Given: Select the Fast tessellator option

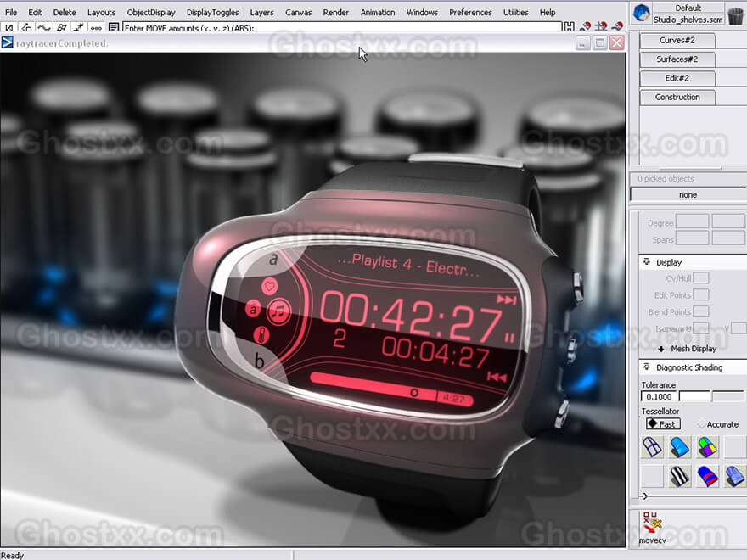Looking at the screenshot, I should click(x=663, y=424).
